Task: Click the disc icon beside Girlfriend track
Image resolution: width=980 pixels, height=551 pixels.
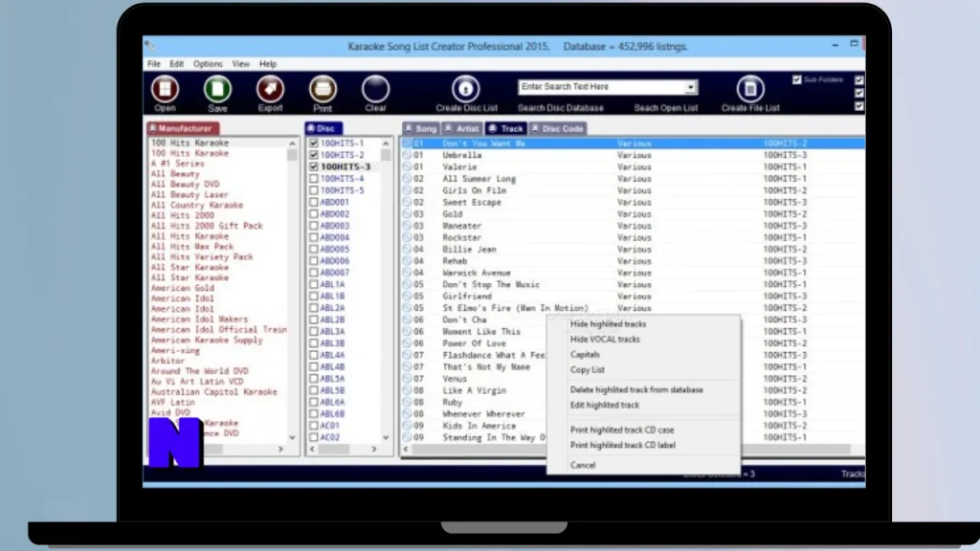Action: coord(407,297)
